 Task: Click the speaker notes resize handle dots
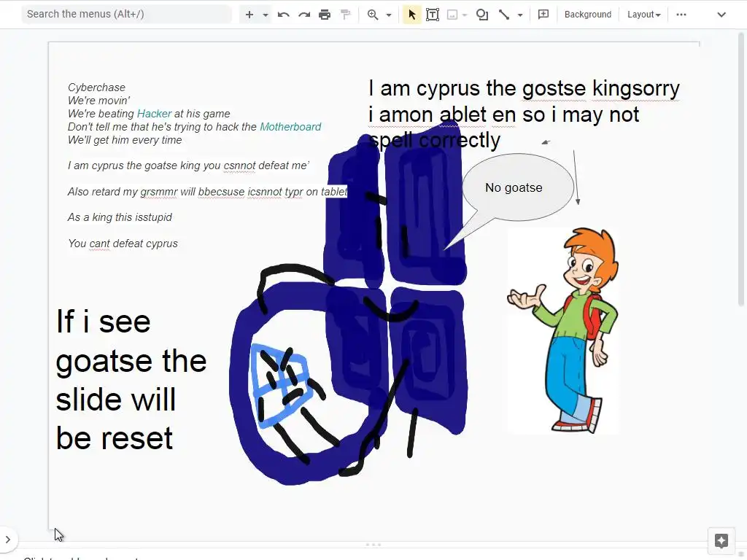[x=373, y=544]
